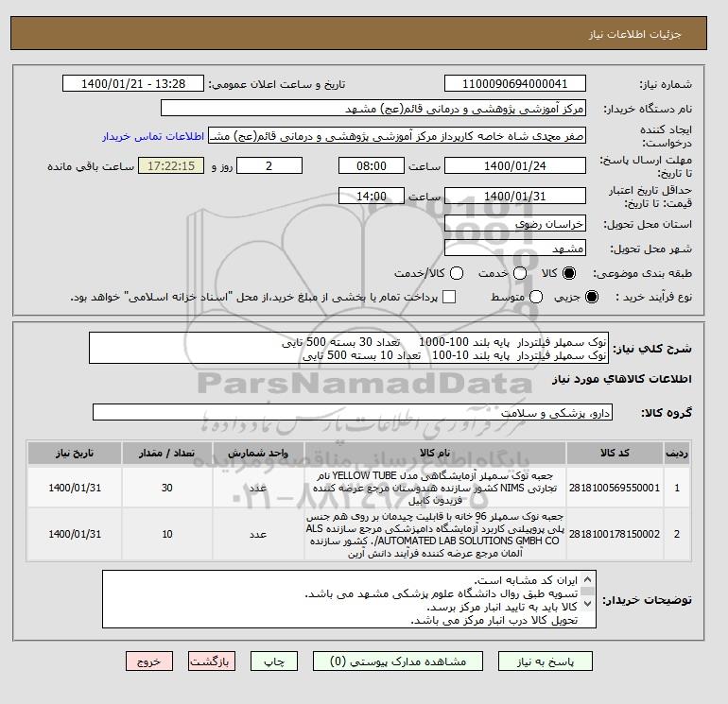Click the remaining time 17:22:15 field

pos(171,165)
